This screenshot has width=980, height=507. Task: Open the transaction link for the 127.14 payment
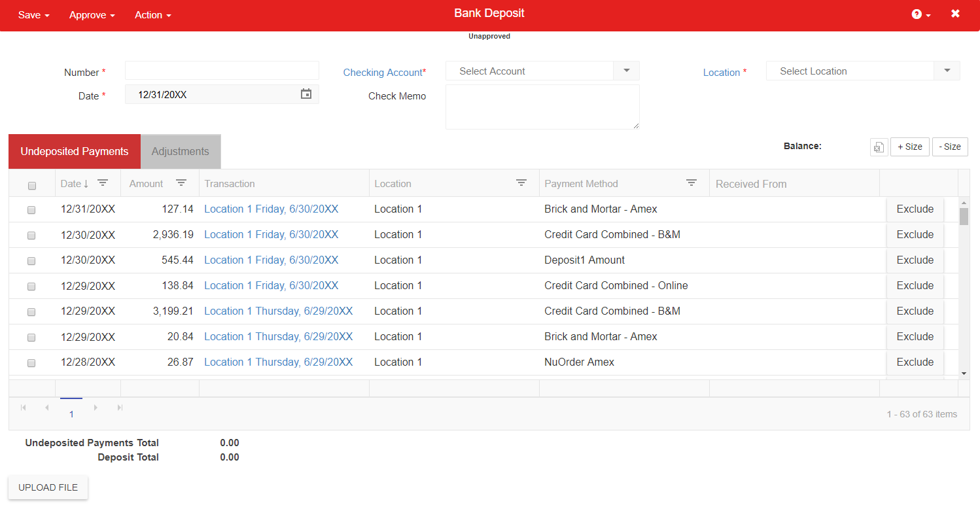click(271, 209)
